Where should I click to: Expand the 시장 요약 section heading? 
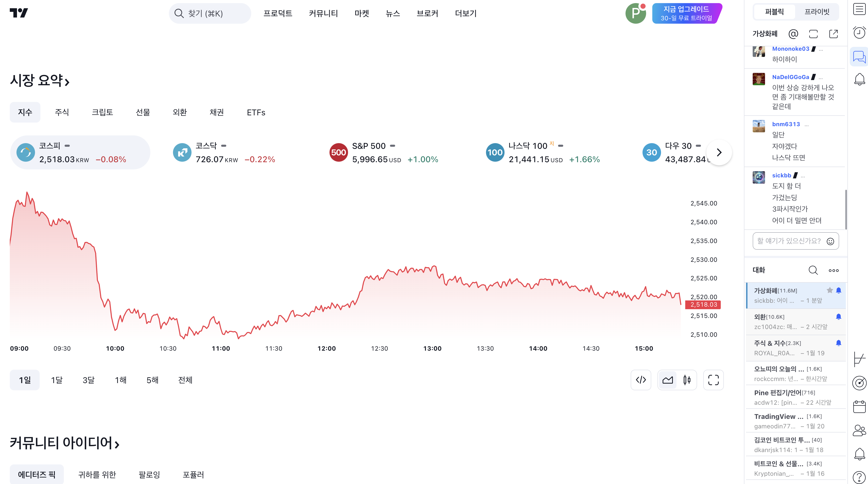click(x=40, y=81)
